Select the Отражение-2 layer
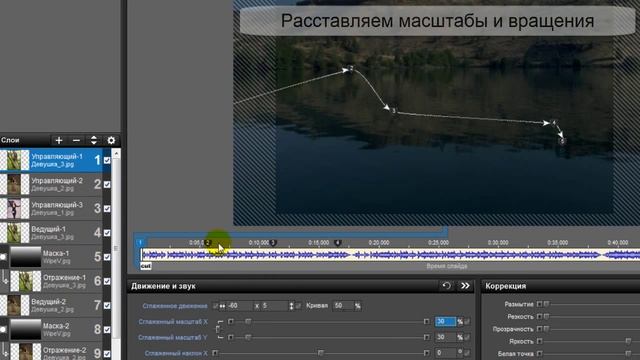640x360 pixels. (x=51, y=351)
